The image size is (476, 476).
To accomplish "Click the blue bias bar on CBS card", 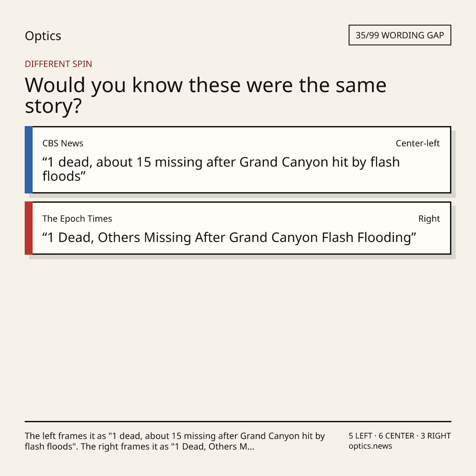I will point(29,160).
